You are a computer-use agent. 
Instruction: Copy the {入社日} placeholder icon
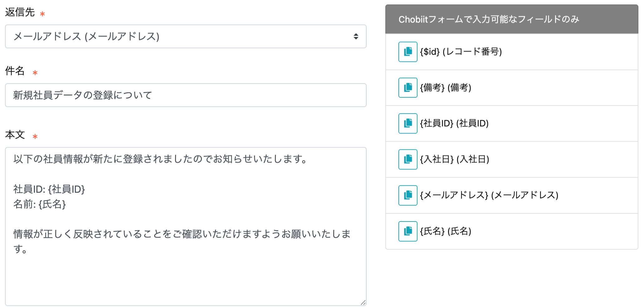408,159
